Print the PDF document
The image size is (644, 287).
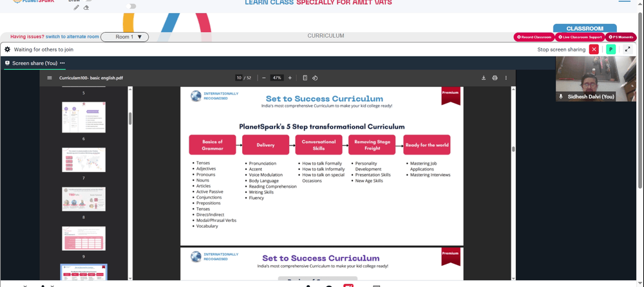click(x=495, y=78)
